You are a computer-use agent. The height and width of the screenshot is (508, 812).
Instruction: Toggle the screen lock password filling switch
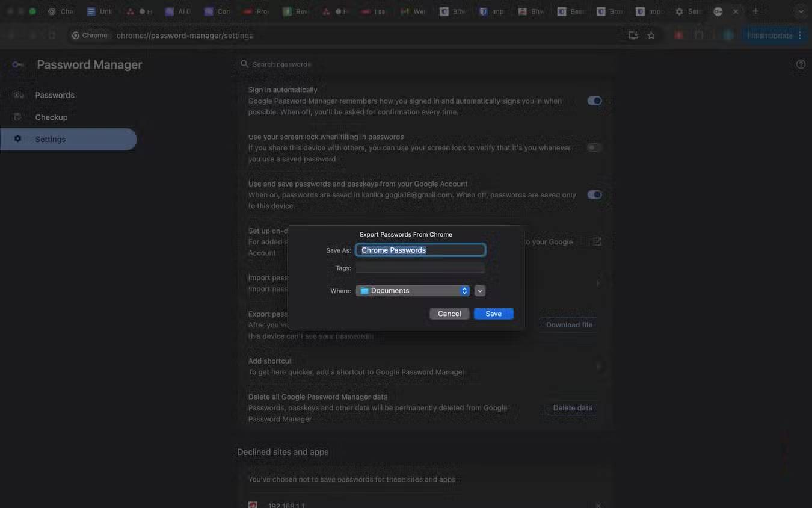pyautogui.click(x=594, y=147)
